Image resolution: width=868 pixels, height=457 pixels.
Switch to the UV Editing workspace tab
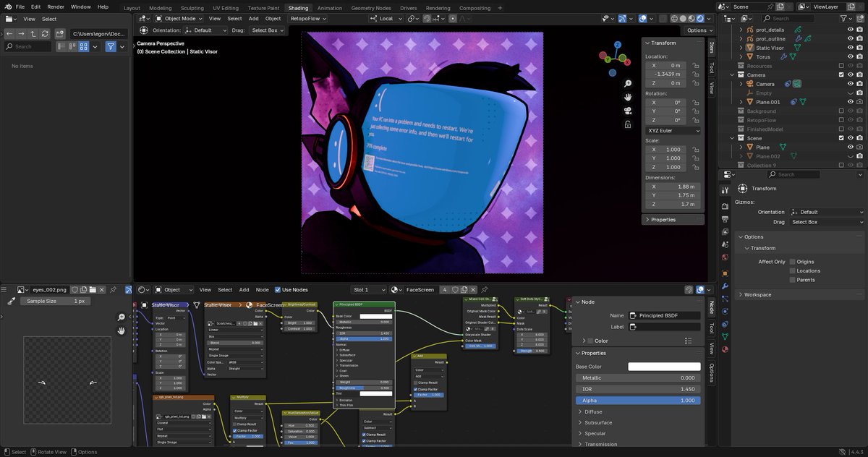(226, 8)
